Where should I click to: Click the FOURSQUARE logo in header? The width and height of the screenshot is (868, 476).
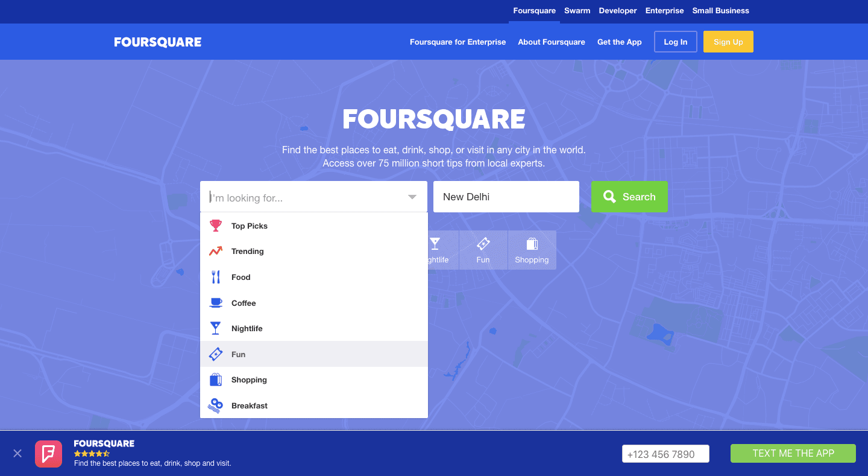pyautogui.click(x=158, y=42)
